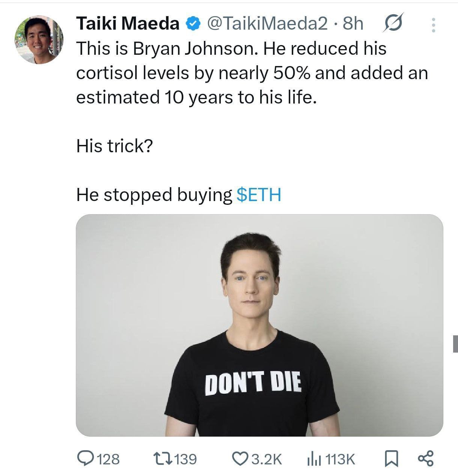Click the scrollbar thumb on right edge
The image size is (458, 476).
coord(455,344)
